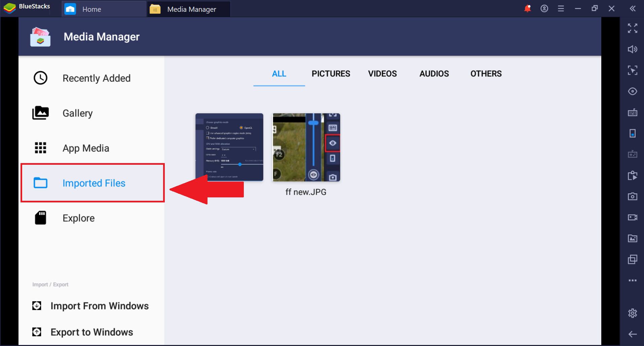
Task: Open BlueStacks settings gear
Action: pos(633,313)
